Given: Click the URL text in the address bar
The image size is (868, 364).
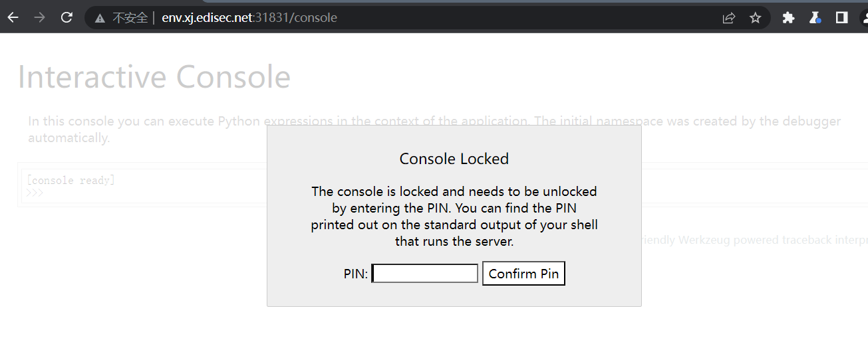Looking at the screenshot, I should 249,18.
